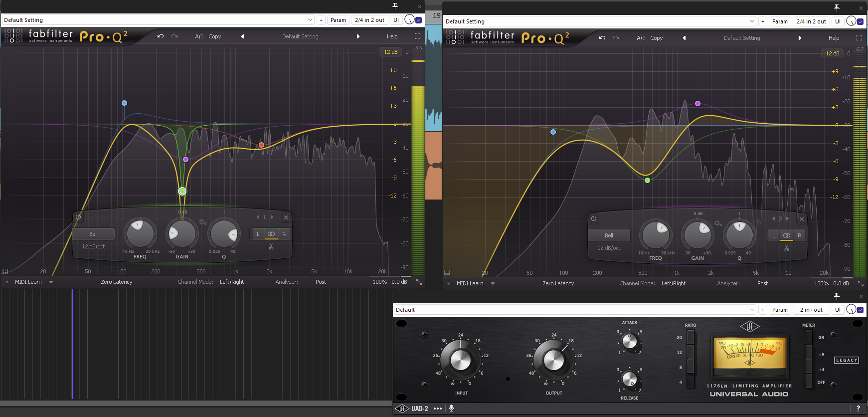Go to next band in right Pro-Q 2 panel
Screen dimensions: 868x417
coord(788,218)
